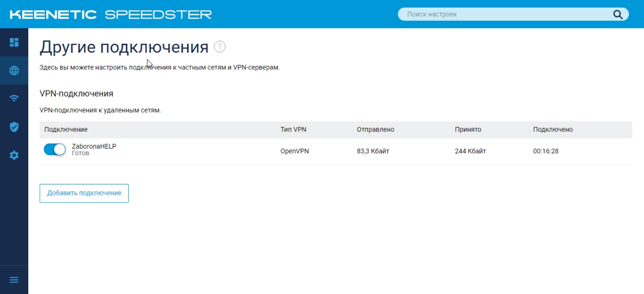Open the Internet globe sidebar icon

tap(14, 71)
